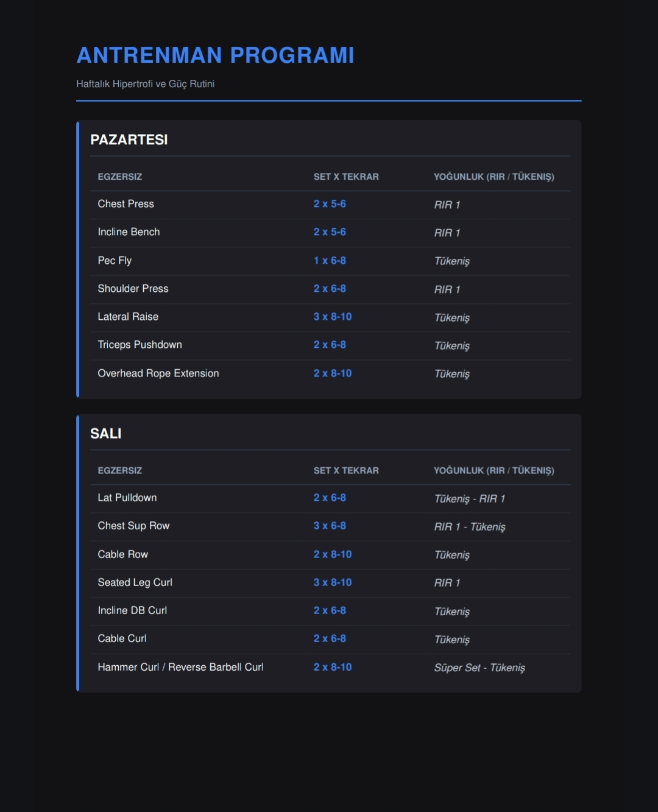Select the PAZARTESI day heading
The height and width of the screenshot is (812, 658).
point(129,139)
